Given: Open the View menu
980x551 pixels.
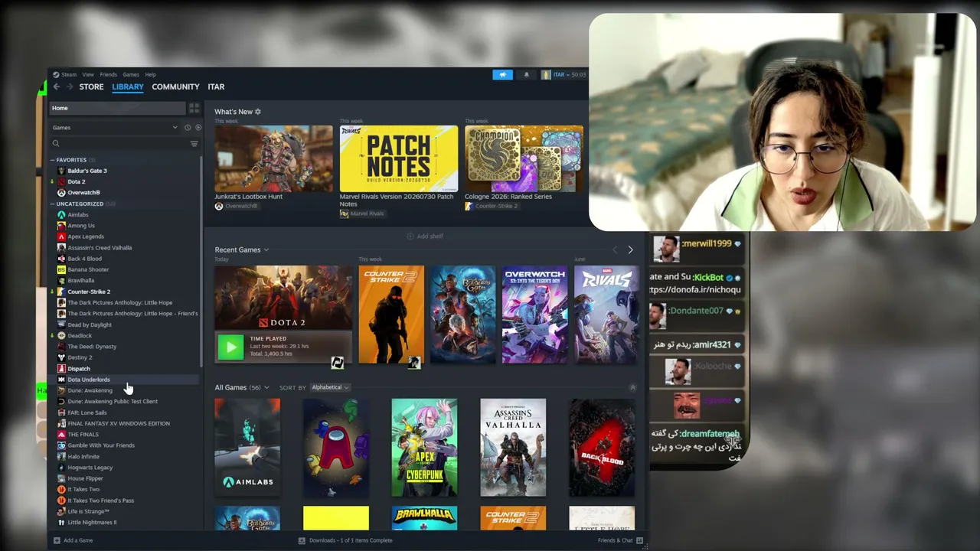Looking at the screenshot, I should coord(88,75).
